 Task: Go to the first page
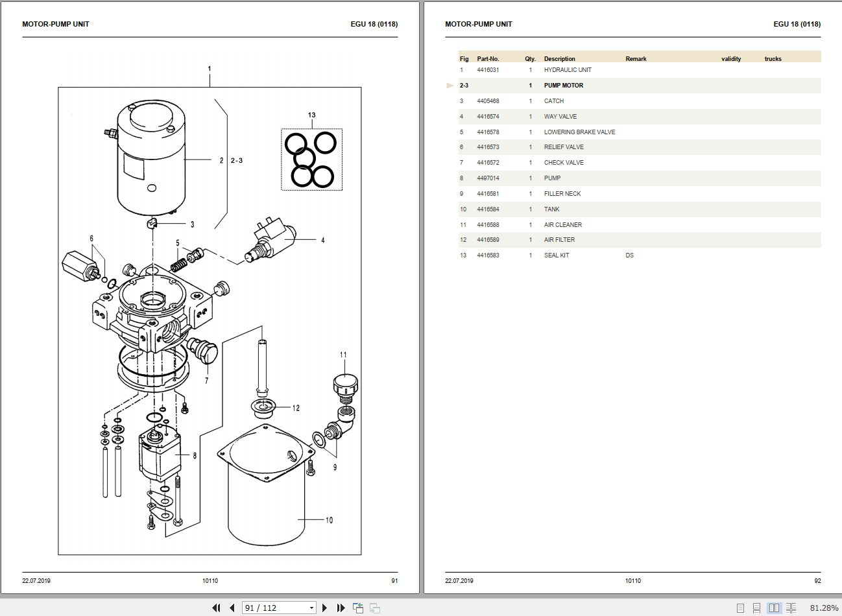coord(216,608)
